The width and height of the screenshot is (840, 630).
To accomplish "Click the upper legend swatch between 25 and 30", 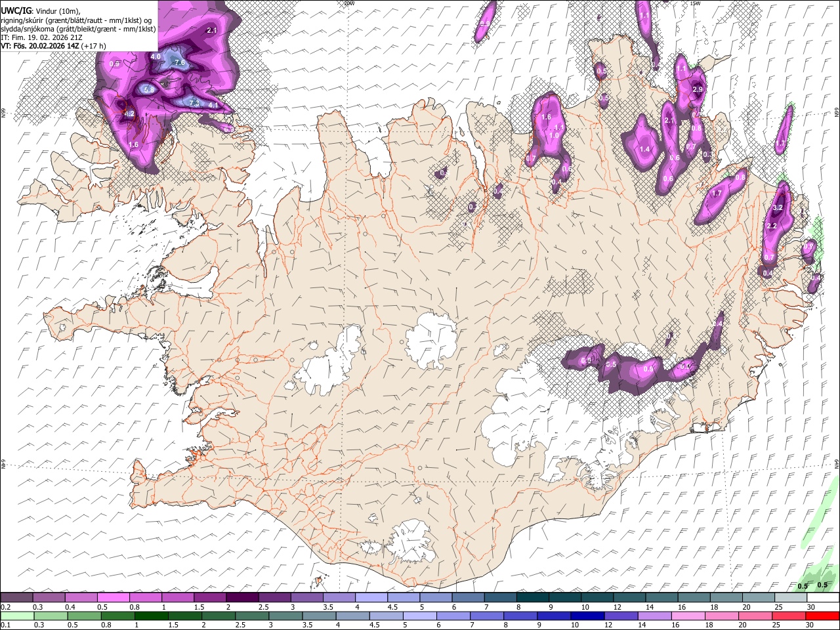I will click(791, 598).
